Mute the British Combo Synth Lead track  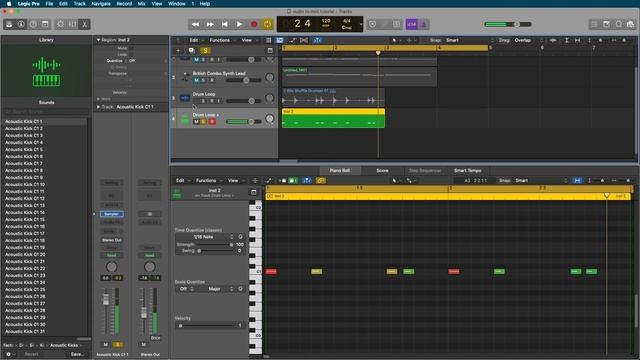point(196,80)
